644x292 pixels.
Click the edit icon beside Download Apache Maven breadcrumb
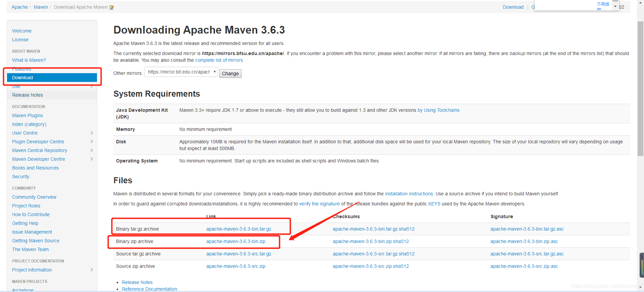112,7
